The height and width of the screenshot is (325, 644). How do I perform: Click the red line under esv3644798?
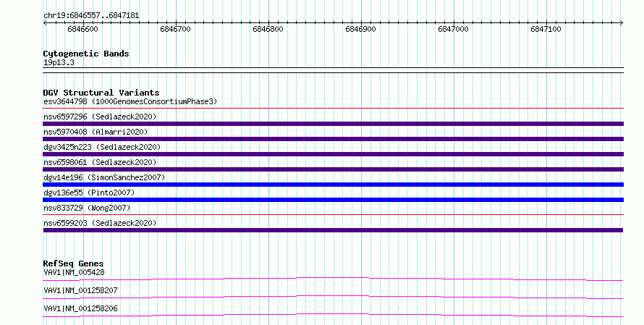(333, 109)
